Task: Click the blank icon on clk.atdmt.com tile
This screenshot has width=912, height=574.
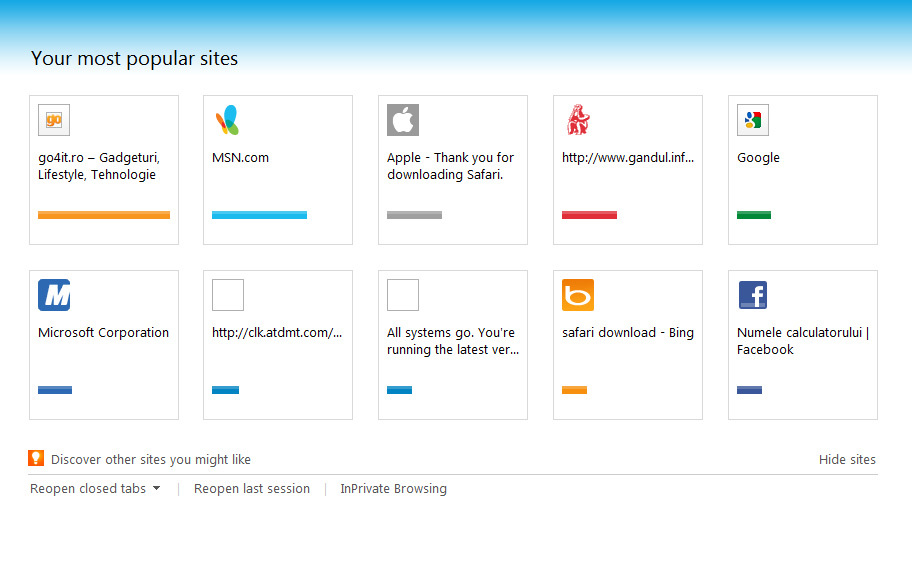Action: pos(228,295)
